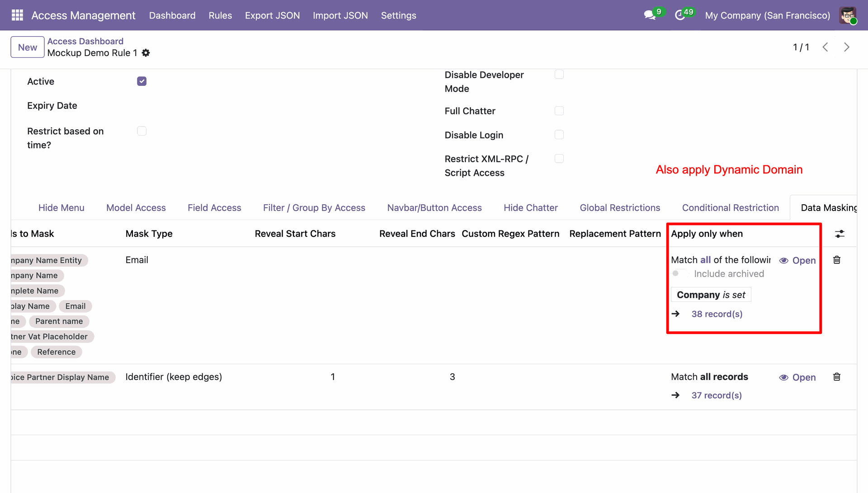Image resolution: width=868 pixels, height=493 pixels.
Task: Click Open with eye icon in Identifier row
Action: tap(797, 377)
